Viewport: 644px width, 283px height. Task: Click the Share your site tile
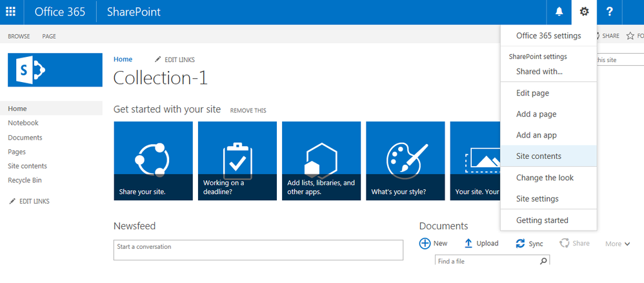tap(153, 161)
